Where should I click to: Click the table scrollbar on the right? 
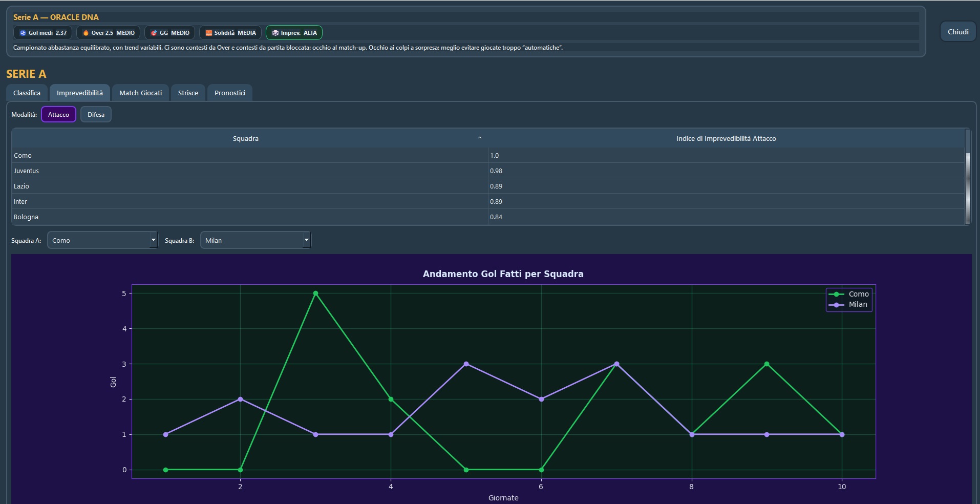click(967, 179)
